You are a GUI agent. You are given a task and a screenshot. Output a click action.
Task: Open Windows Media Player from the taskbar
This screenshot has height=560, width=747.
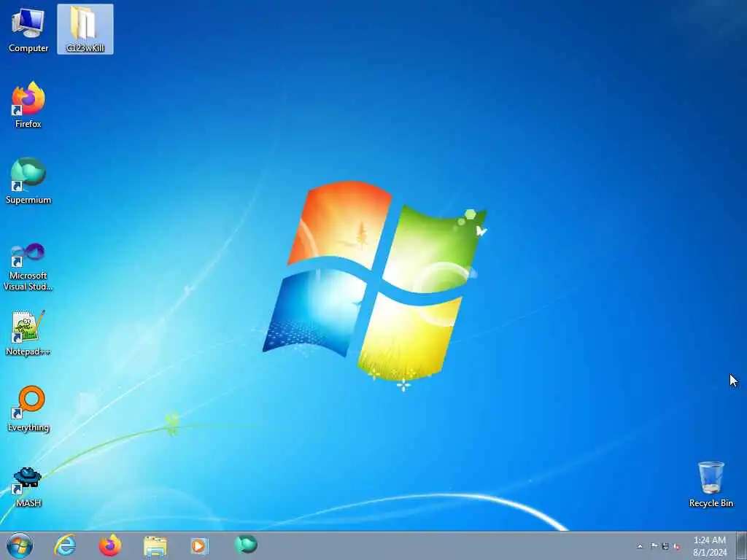click(200, 545)
